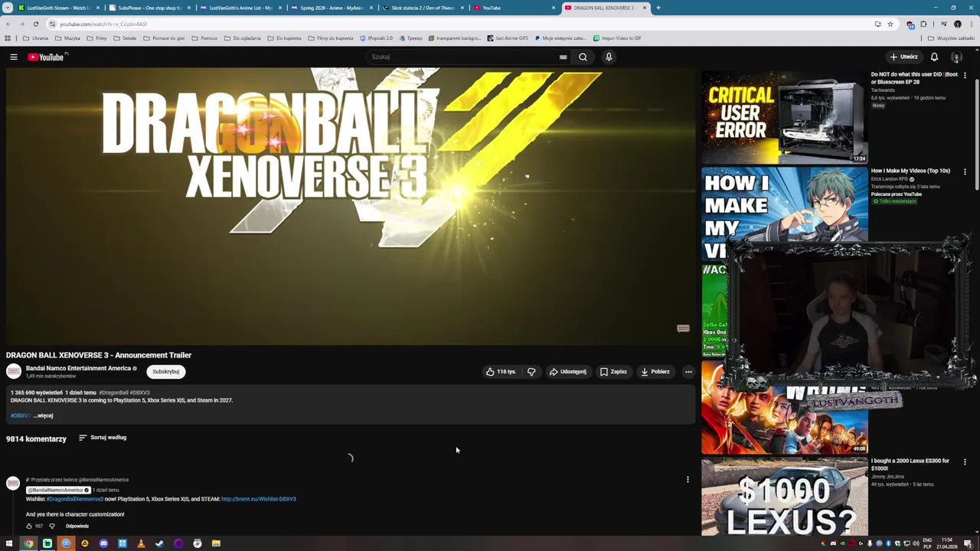
Task: Expand the description with ...więcej
Action: (x=43, y=416)
